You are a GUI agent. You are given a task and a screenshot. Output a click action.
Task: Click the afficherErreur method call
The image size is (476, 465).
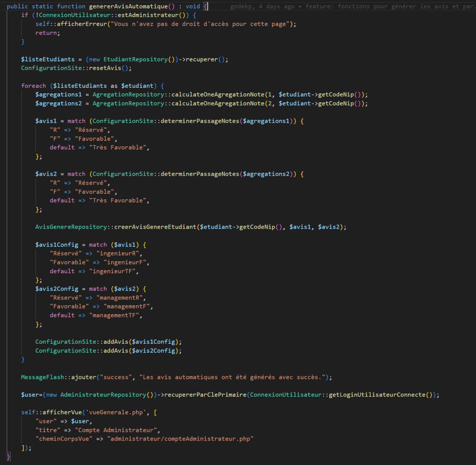coord(82,24)
